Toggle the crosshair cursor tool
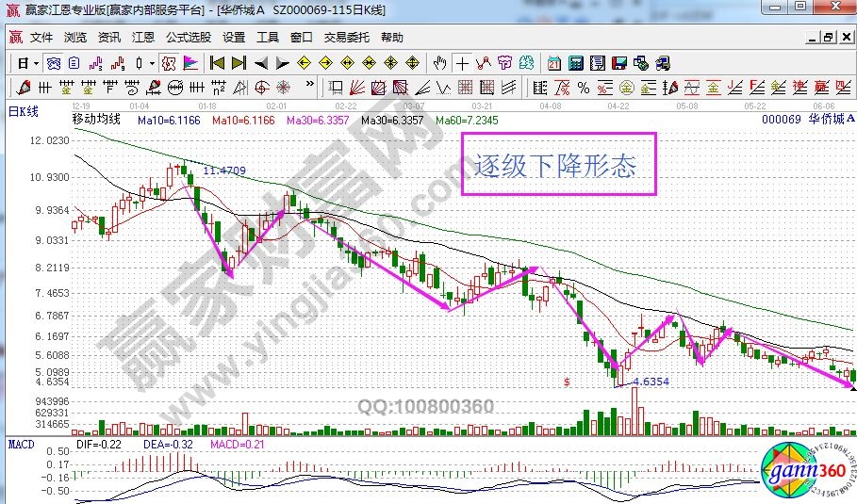This screenshot has height=504, width=857. point(462,64)
